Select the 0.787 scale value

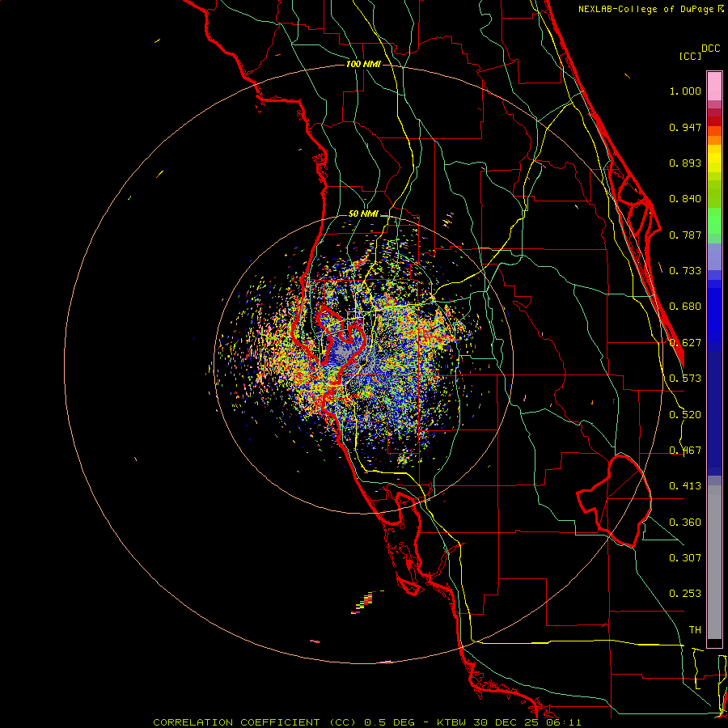[x=685, y=235]
